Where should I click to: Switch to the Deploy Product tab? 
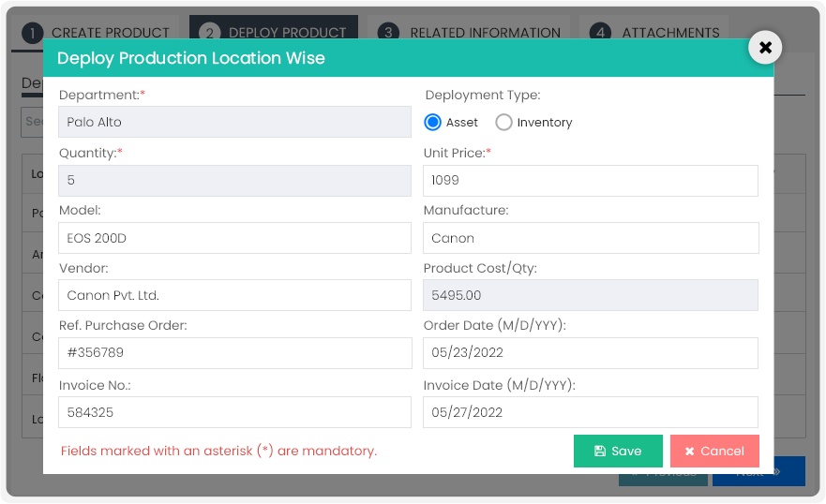pyautogui.click(x=274, y=27)
